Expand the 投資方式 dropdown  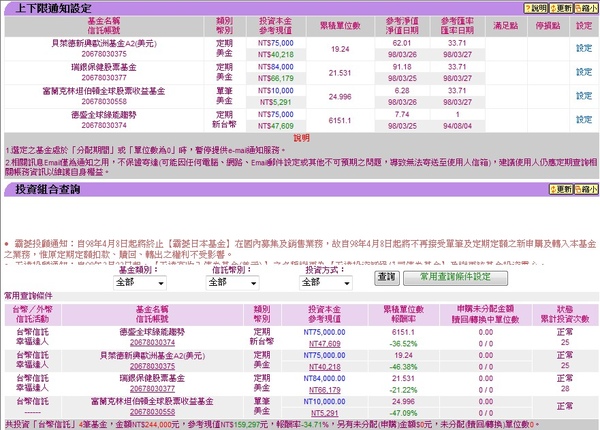tap(326, 283)
